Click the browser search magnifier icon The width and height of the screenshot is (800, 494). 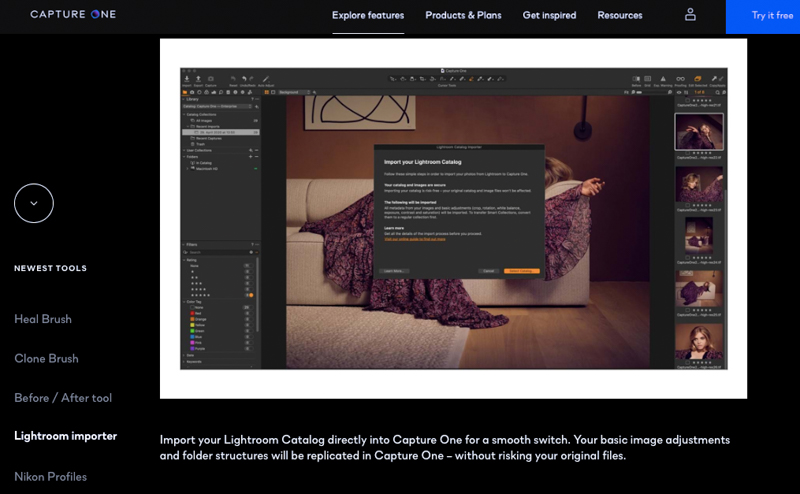coord(717,92)
